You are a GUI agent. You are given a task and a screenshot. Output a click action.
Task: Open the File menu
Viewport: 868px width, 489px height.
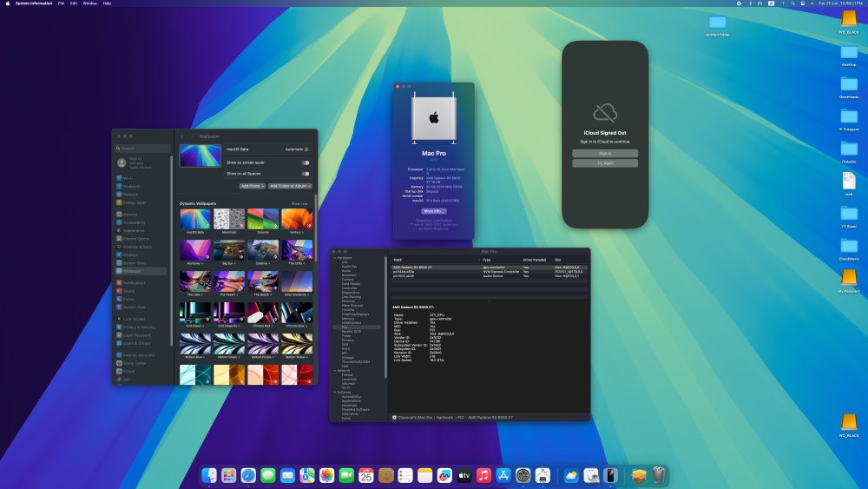tap(61, 3)
